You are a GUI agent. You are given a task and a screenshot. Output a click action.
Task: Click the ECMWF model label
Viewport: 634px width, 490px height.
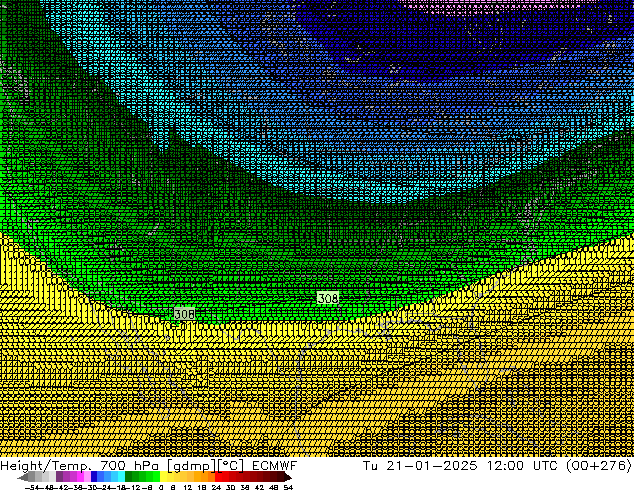point(275,466)
